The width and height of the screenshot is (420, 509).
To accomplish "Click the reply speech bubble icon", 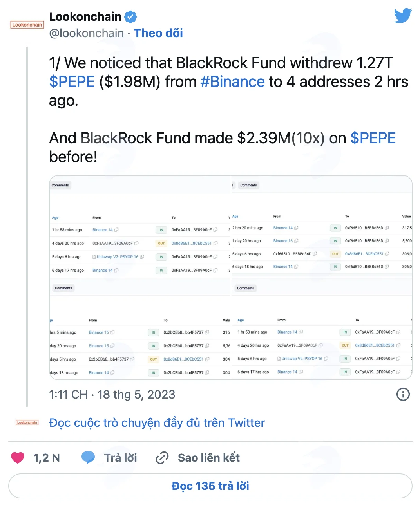I will pos(88,457).
